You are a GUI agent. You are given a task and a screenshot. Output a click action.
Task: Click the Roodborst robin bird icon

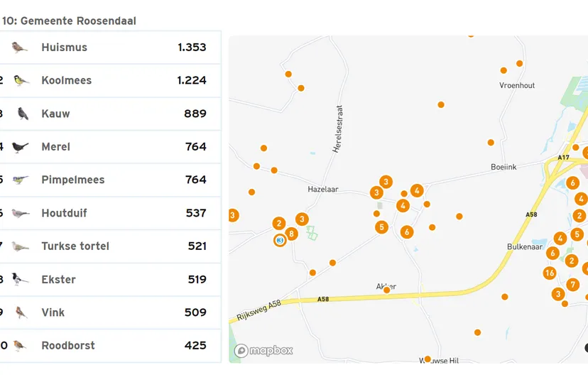(x=21, y=346)
